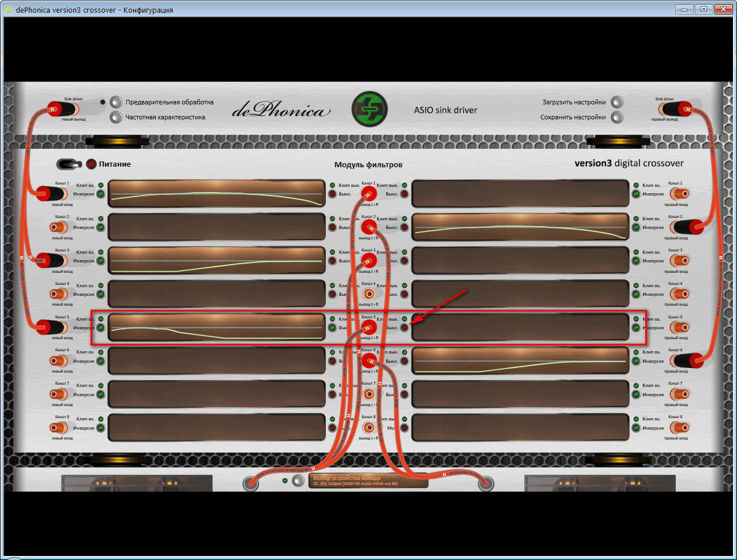Screen dimensions: 737x560
Task: Click Канал 1 L+R output jack
Action: (x=369, y=194)
